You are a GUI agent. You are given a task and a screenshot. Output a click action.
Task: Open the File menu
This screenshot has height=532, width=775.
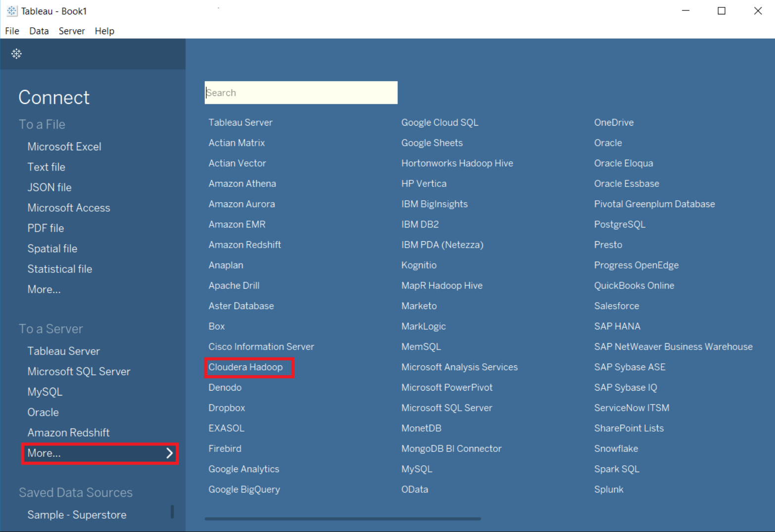pos(12,31)
